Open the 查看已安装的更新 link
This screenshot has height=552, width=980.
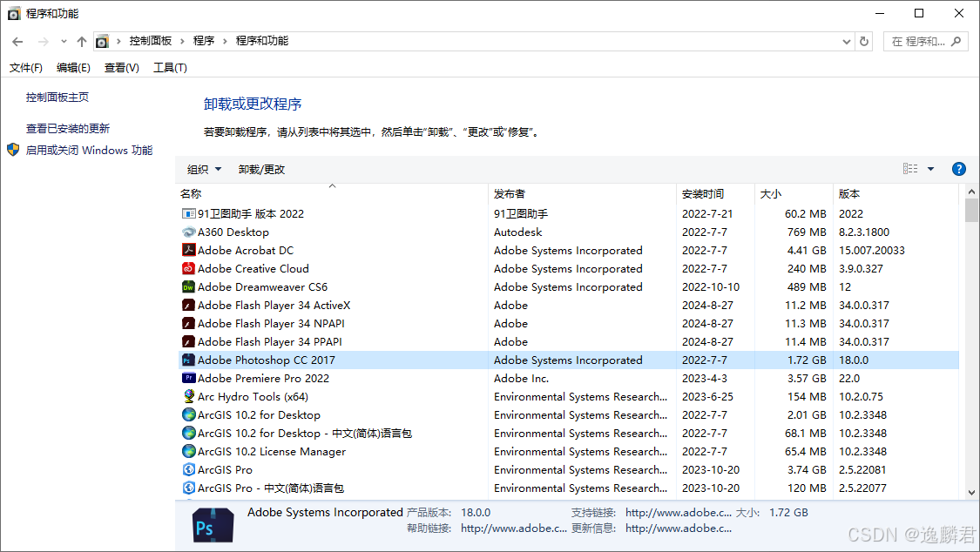point(67,128)
